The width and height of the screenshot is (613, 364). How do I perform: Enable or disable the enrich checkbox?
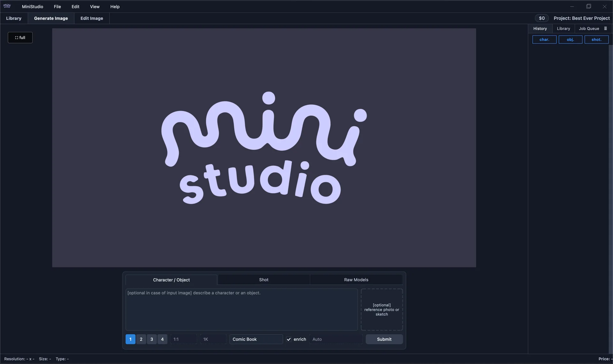click(x=289, y=339)
